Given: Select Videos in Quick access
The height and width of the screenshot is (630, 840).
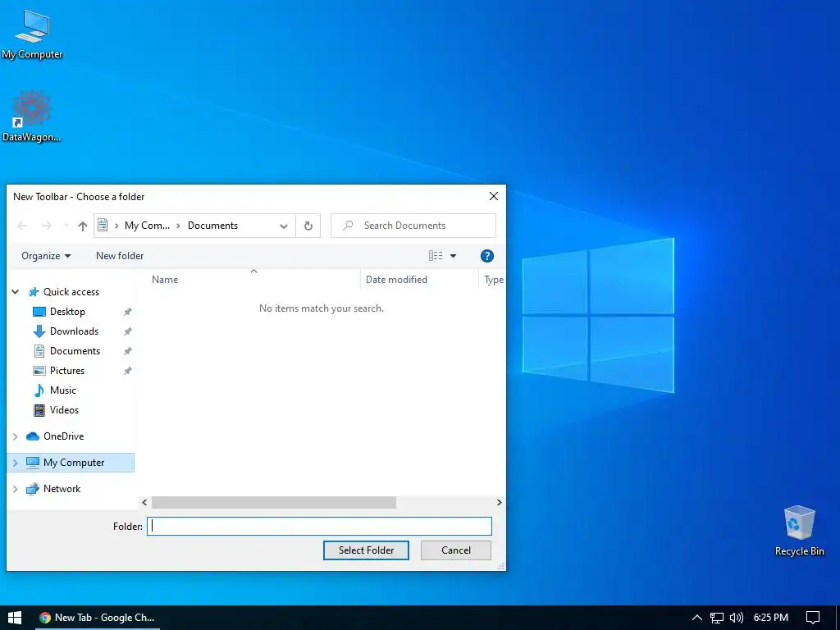Looking at the screenshot, I should [64, 410].
